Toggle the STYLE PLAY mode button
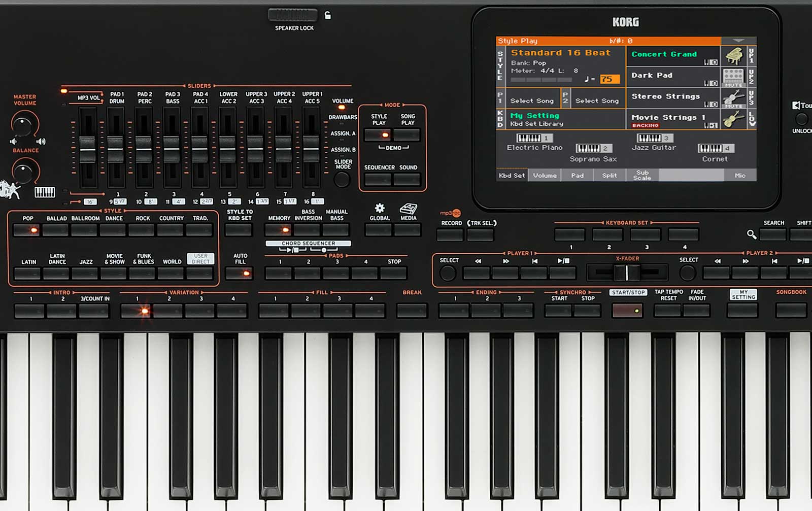The image size is (812, 511). pyautogui.click(x=378, y=134)
